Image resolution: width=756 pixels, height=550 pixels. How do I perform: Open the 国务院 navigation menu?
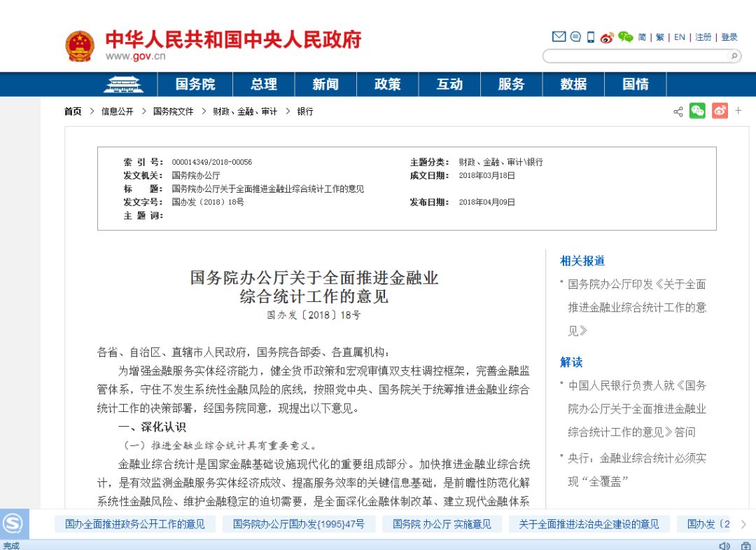coord(195,85)
